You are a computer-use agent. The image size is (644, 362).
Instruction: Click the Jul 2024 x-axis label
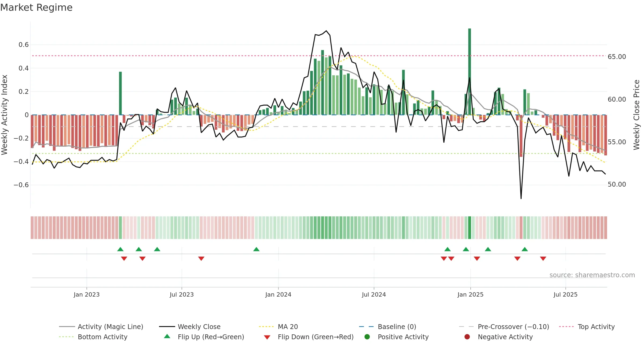374,294
